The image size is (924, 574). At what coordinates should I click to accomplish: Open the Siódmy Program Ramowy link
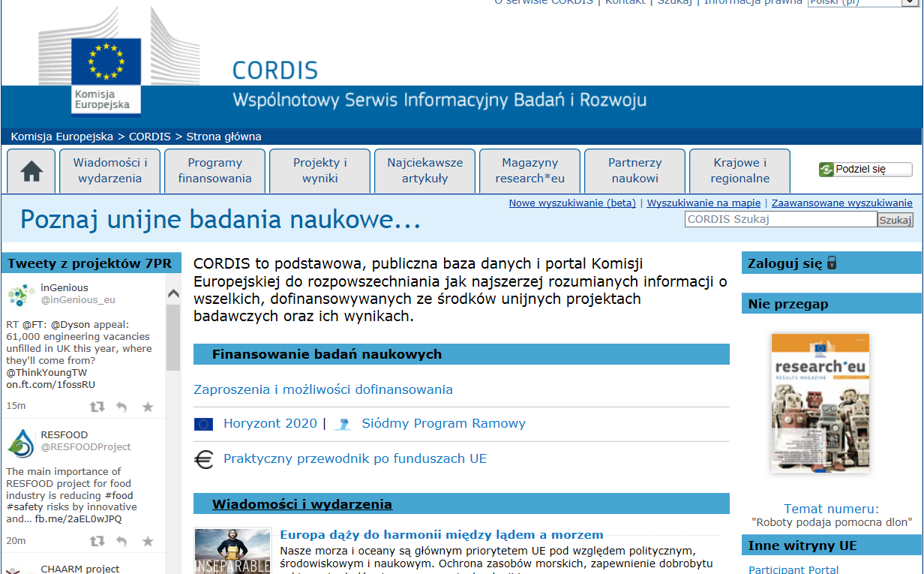444,423
